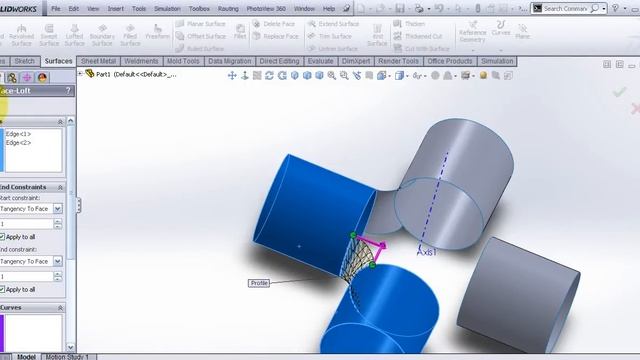Open the DisplayManager panel tab
Screen dimensions: 640x360
tap(42, 77)
